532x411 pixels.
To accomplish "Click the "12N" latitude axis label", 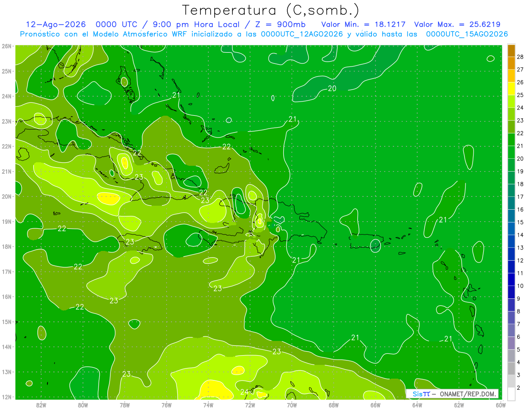I will tap(6, 397).
